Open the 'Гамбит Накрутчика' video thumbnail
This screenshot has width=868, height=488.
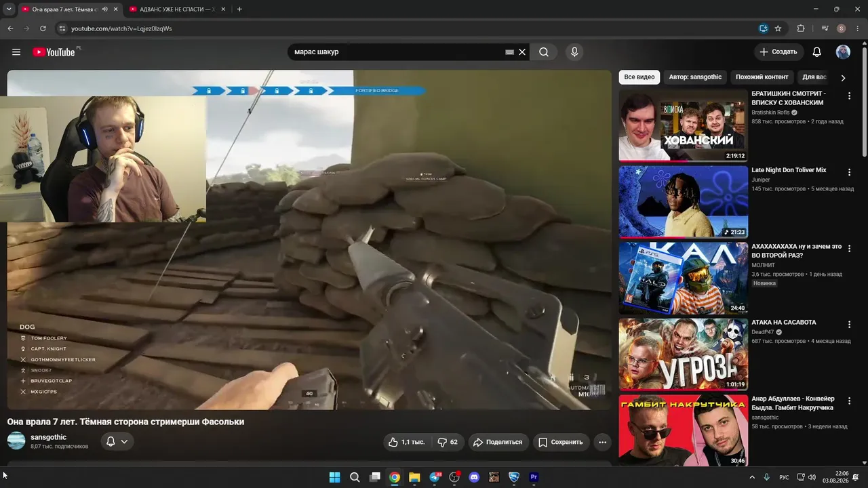(683, 430)
